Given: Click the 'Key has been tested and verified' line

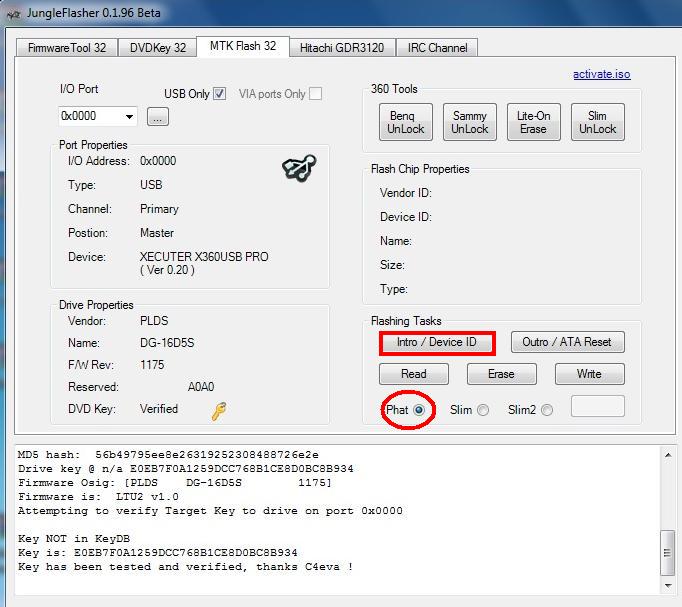Looking at the screenshot, I should pos(185,567).
